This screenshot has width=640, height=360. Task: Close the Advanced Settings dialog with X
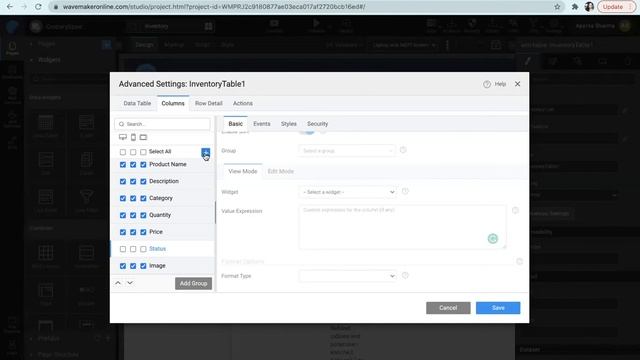coord(518,84)
